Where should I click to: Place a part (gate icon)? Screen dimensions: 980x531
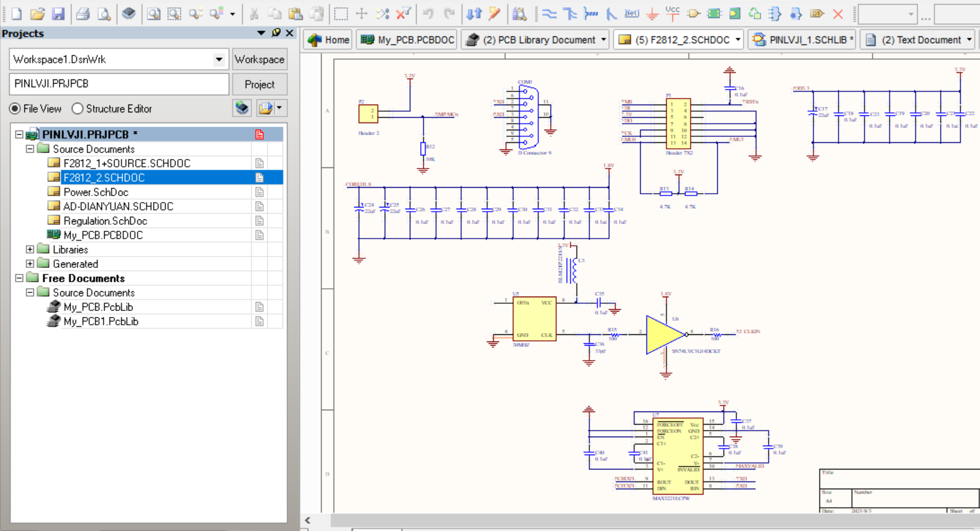(x=693, y=13)
